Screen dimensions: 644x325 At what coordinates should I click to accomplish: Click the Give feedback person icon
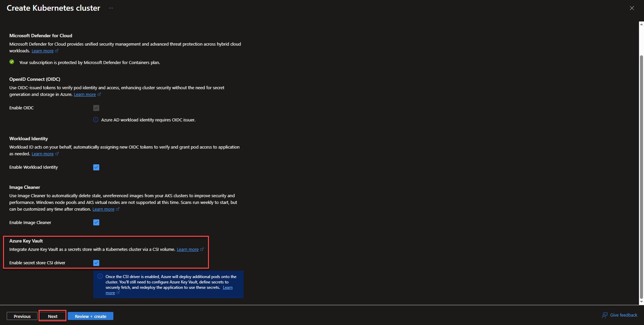pyautogui.click(x=605, y=315)
